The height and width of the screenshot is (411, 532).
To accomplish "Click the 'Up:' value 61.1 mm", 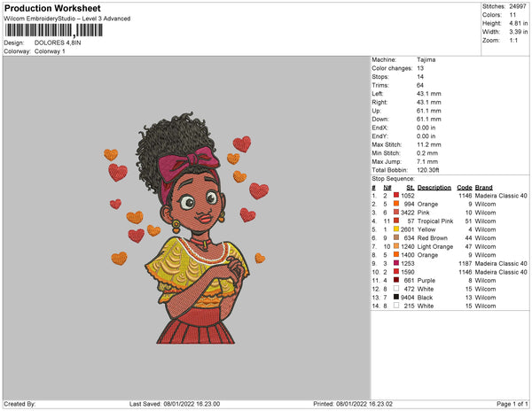I will coord(429,111).
